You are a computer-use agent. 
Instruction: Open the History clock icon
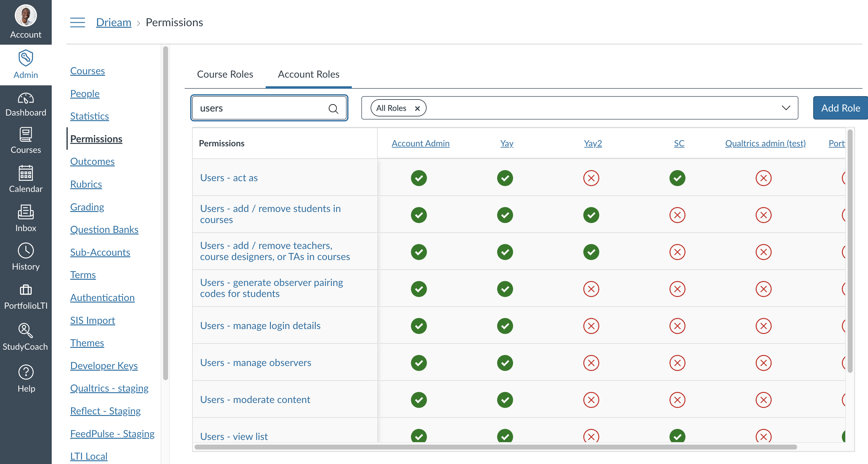26,251
